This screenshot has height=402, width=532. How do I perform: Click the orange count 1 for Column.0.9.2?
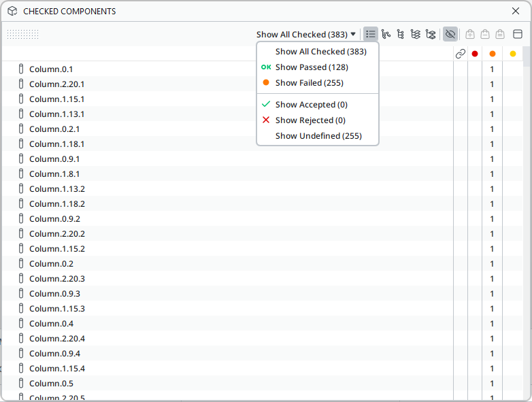492,219
